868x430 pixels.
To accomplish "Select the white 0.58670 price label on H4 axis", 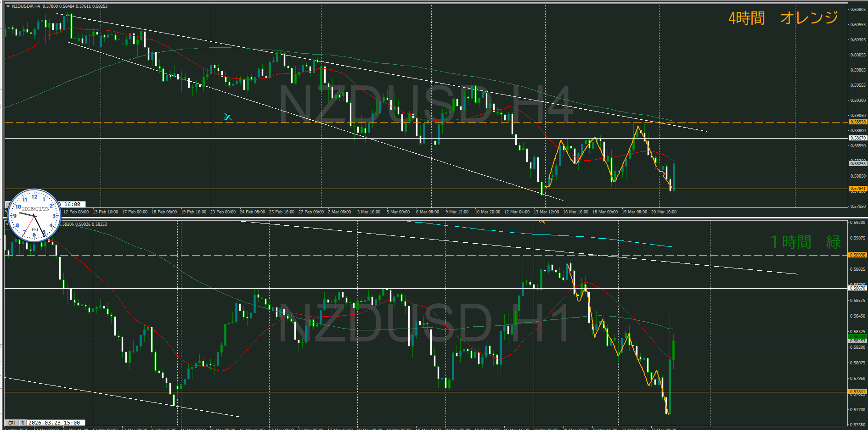I will (x=857, y=138).
